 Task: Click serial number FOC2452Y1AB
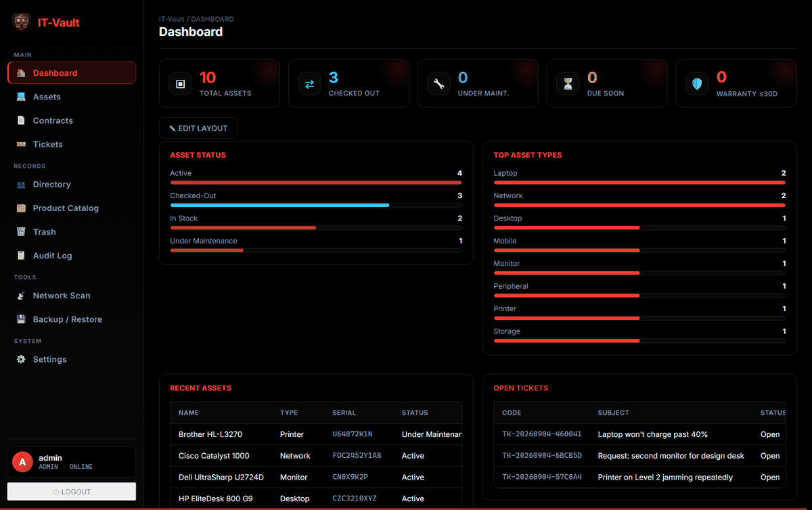pyautogui.click(x=357, y=456)
